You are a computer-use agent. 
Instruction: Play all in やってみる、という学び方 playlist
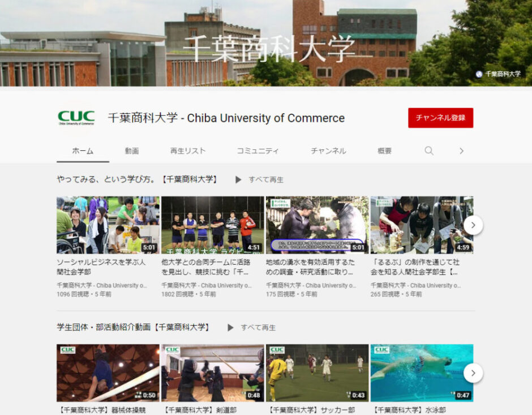coord(260,180)
